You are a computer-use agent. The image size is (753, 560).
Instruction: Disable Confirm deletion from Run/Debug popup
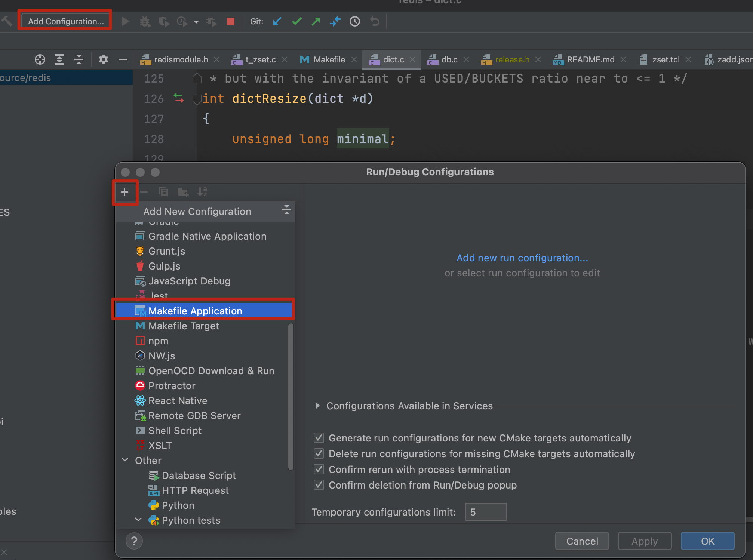tap(319, 485)
